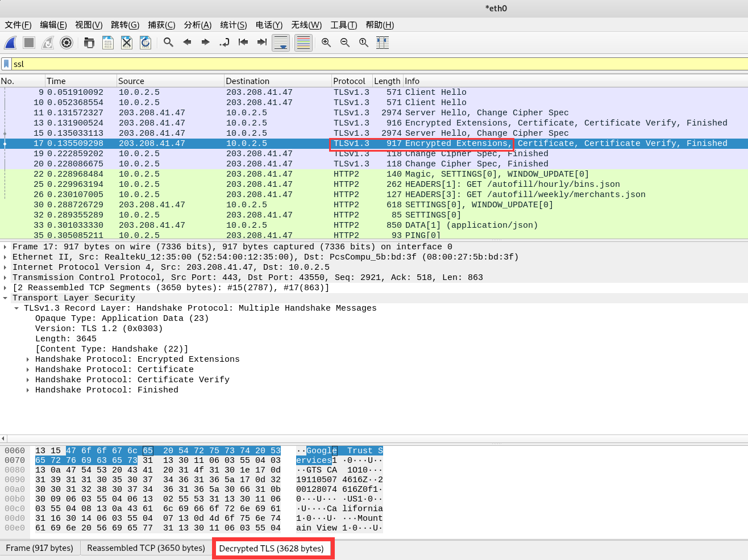The image size is (748, 560).
Task: Open the 电话(Y) menu
Action: [x=269, y=25]
